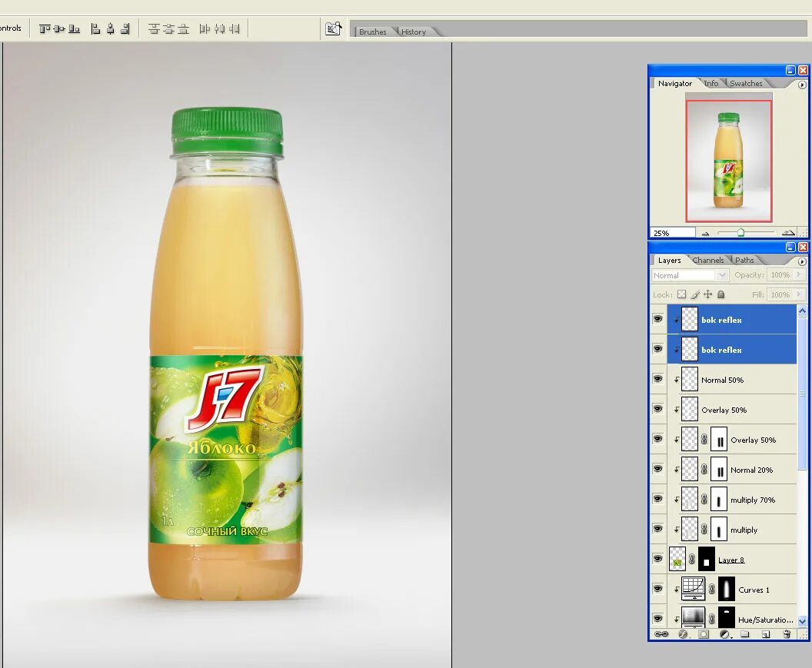
Task: Click the Create new layer icon
Action: [766, 634]
